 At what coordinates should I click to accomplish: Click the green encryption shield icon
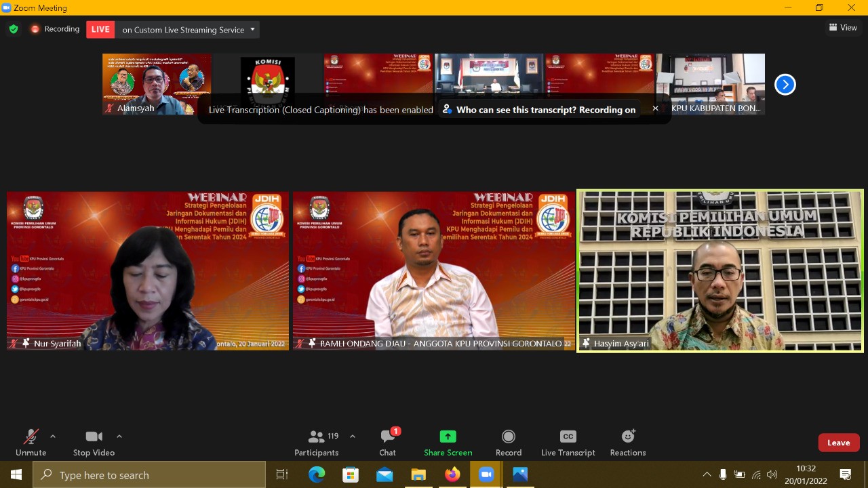(13, 29)
